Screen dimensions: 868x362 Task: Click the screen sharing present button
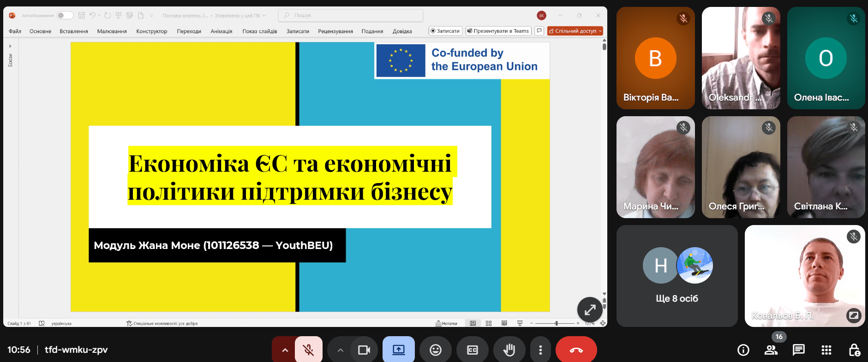(398, 350)
